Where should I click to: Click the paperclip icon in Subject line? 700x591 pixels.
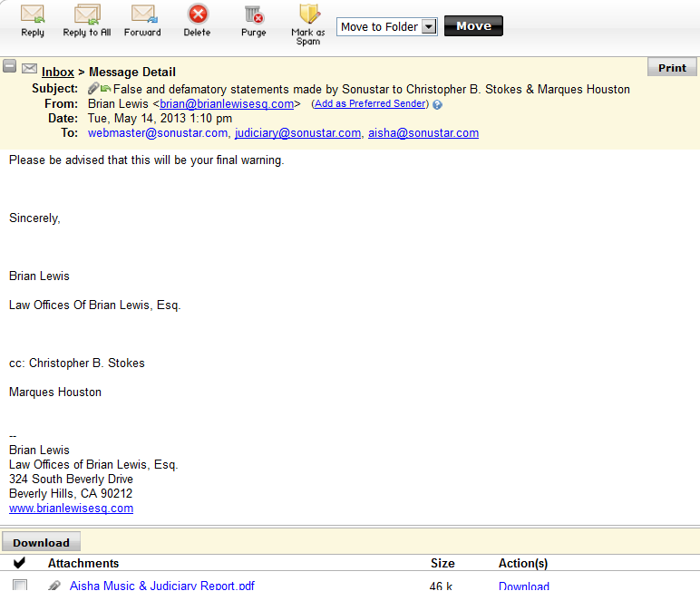92,89
